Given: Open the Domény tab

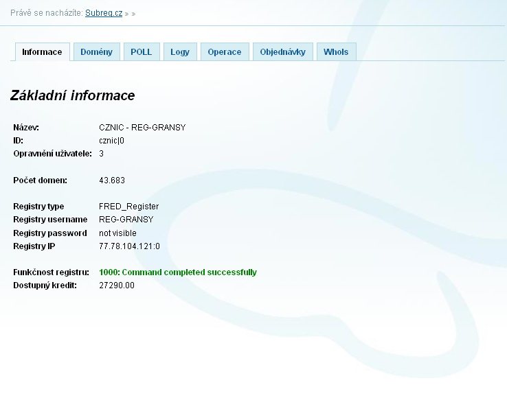Looking at the screenshot, I should (x=96, y=52).
